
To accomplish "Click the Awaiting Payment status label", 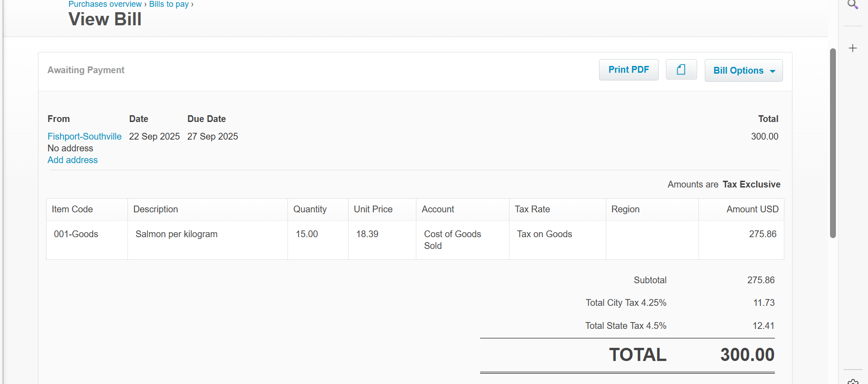I will pos(86,70).
